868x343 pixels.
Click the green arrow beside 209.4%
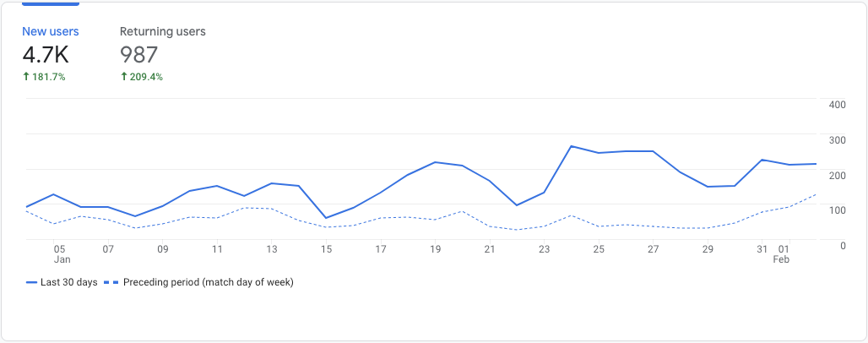point(123,77)
